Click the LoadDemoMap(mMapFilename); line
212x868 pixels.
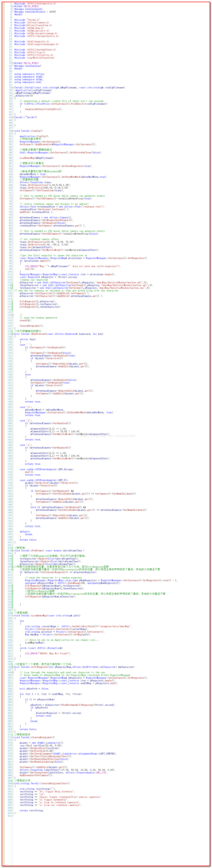coord(37,158)
